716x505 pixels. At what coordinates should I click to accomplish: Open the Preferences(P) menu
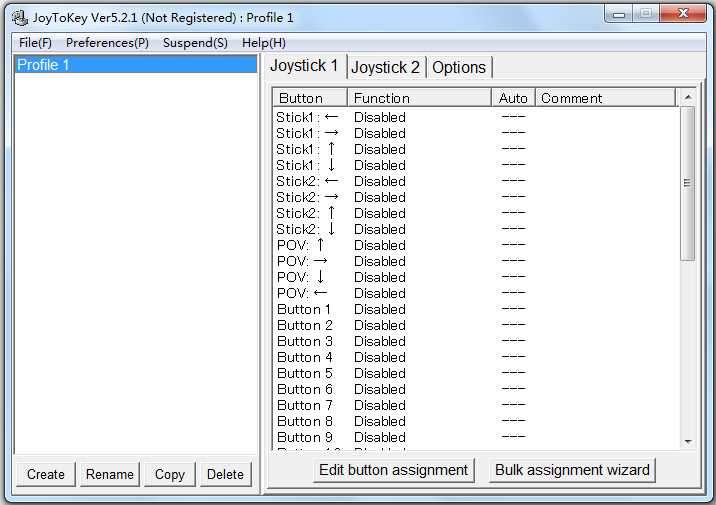[x=107, y=43]
